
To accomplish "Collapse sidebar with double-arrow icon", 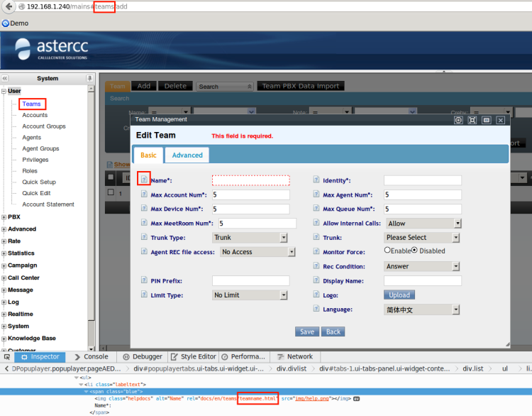I will tap(5, 78).
